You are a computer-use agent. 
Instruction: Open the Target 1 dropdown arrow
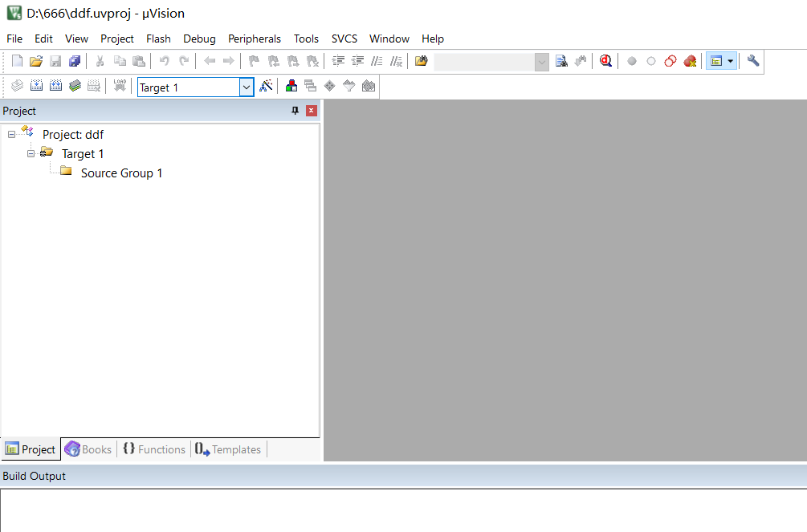pos(247,87)
